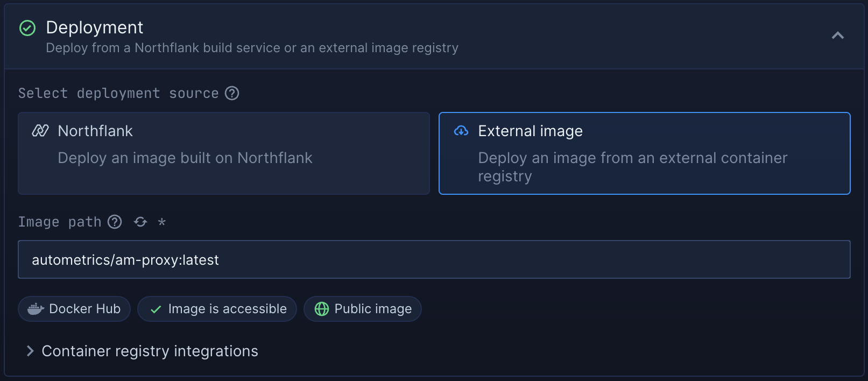Click the Public image badge

point(362,308)
